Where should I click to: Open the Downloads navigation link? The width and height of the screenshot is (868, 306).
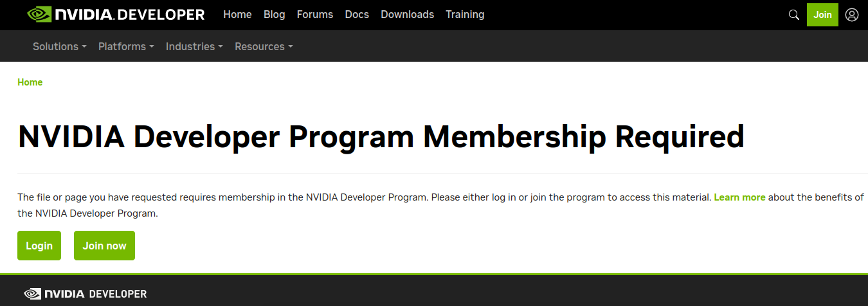tap(407, 14)
